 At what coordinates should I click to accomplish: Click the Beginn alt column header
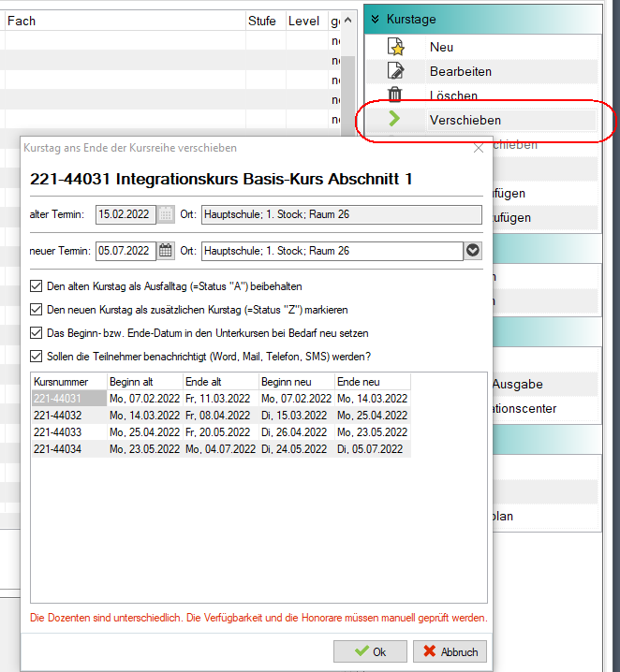[x=145, y=382]
